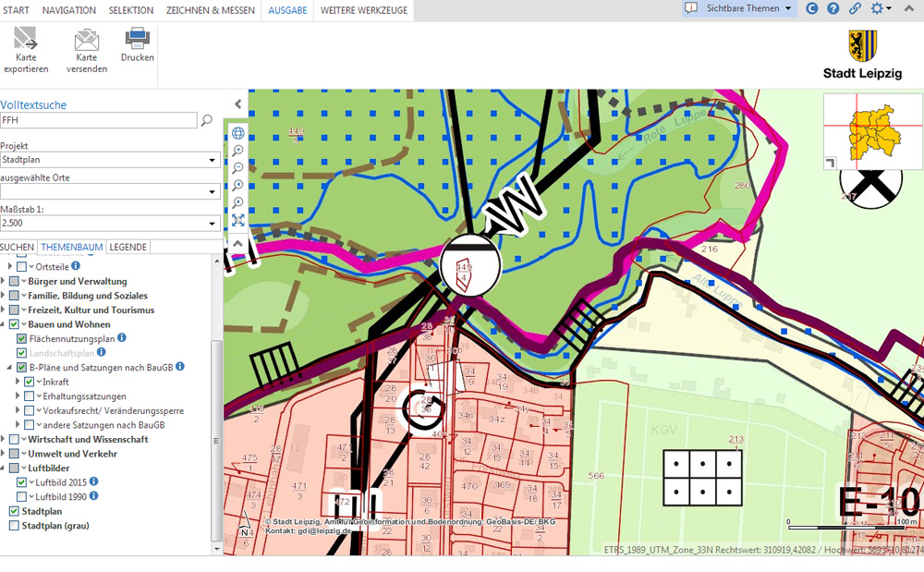924x572 pixels.
Task: Click the search magnifier button next to FFH
Action: pyautogui.click(x=207, y=120)
